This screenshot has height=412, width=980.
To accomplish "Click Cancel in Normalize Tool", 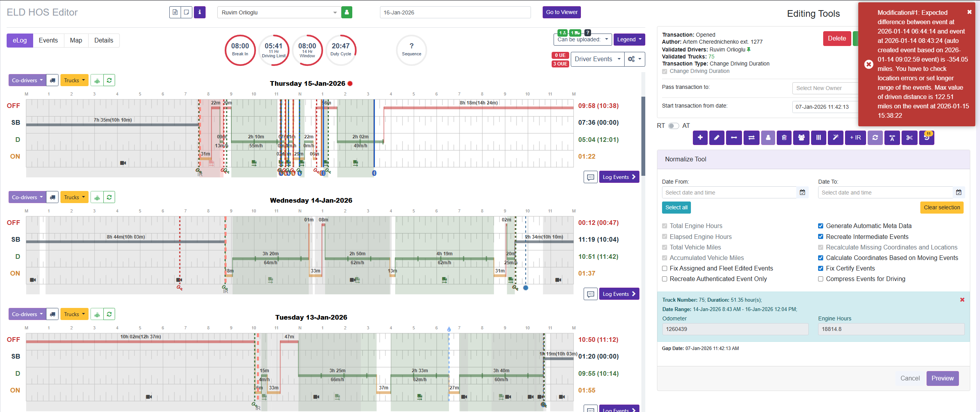I will [910, 378].
